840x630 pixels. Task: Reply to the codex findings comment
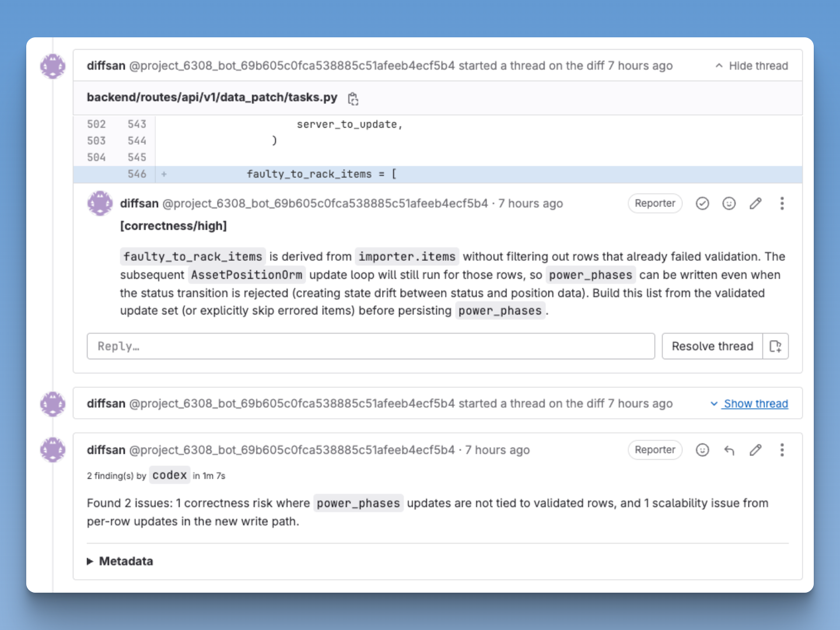pos(729,450)
